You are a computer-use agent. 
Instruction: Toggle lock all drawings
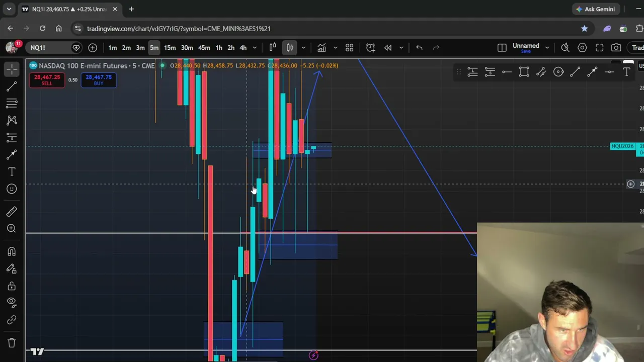coord(12,286)
